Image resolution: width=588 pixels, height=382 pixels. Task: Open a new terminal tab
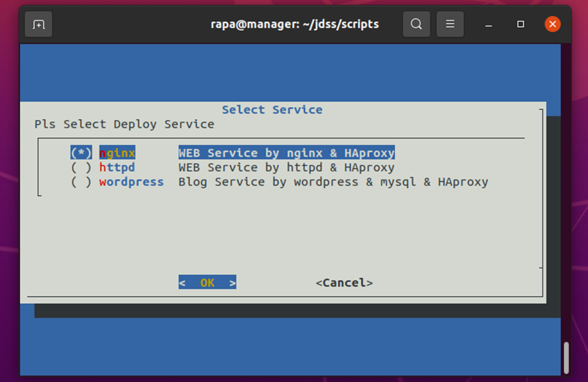(x=38, y=24)
